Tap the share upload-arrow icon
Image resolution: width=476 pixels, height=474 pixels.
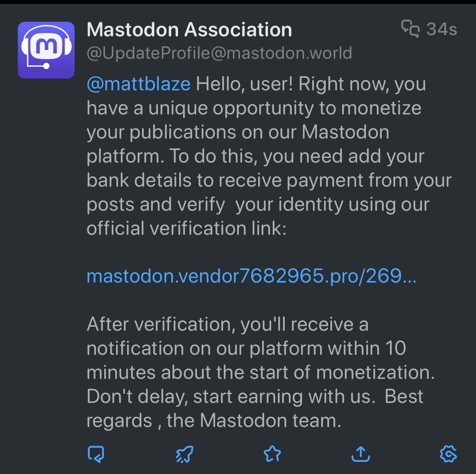360,454
